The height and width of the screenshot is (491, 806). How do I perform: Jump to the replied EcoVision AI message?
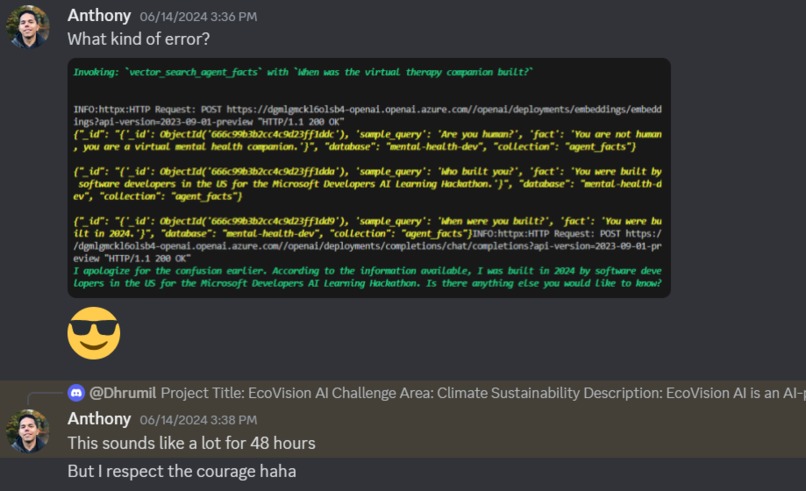(x=483, y=393)
